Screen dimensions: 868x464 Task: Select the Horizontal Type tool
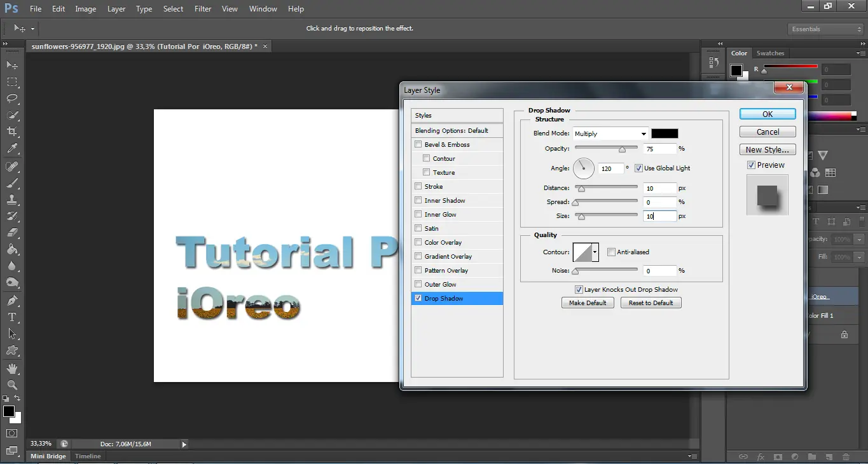coord(12,317)
